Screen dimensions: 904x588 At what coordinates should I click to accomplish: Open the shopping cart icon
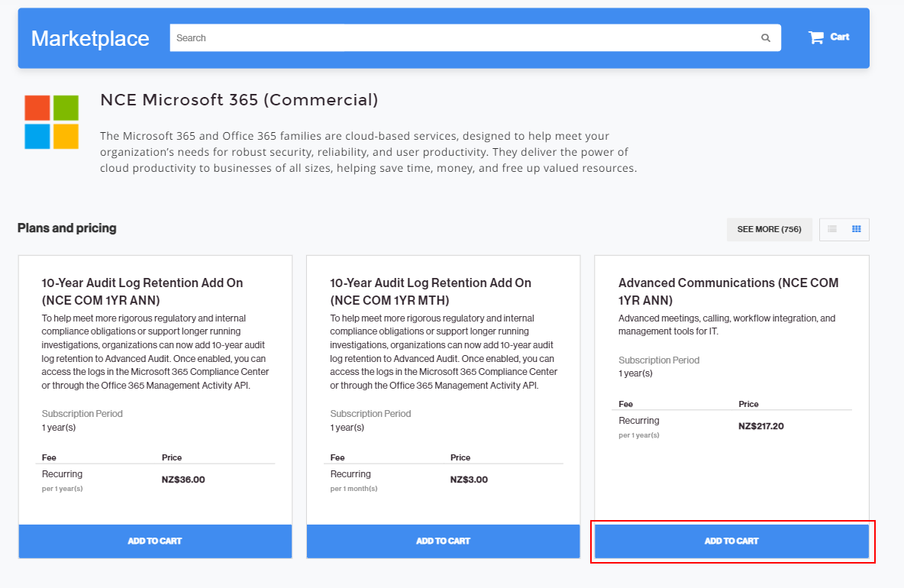[x=816, y=37]
